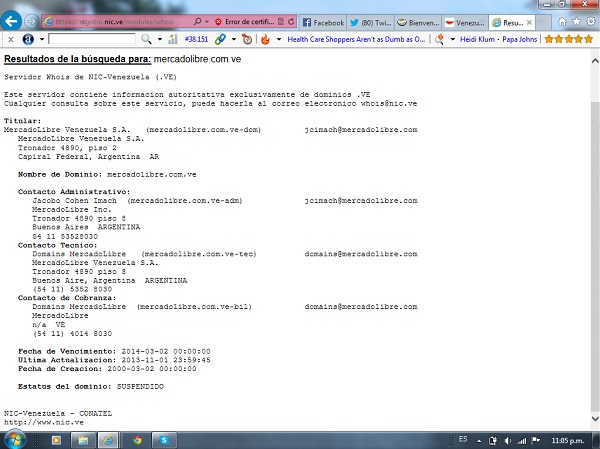Switch to the Venezu... tab
The width and height of the screenshot is (600, 449).
(465, 23)
